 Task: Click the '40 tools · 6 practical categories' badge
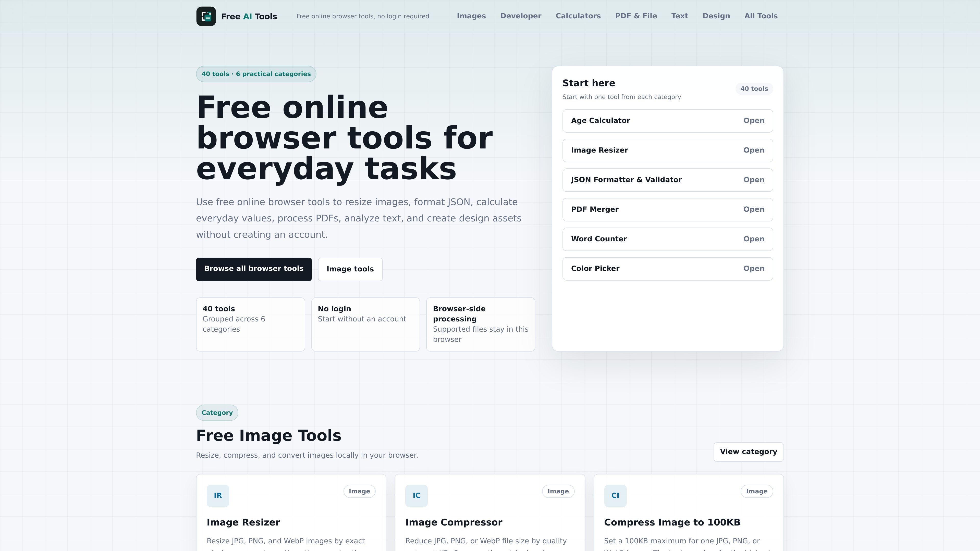pos(256,74)
